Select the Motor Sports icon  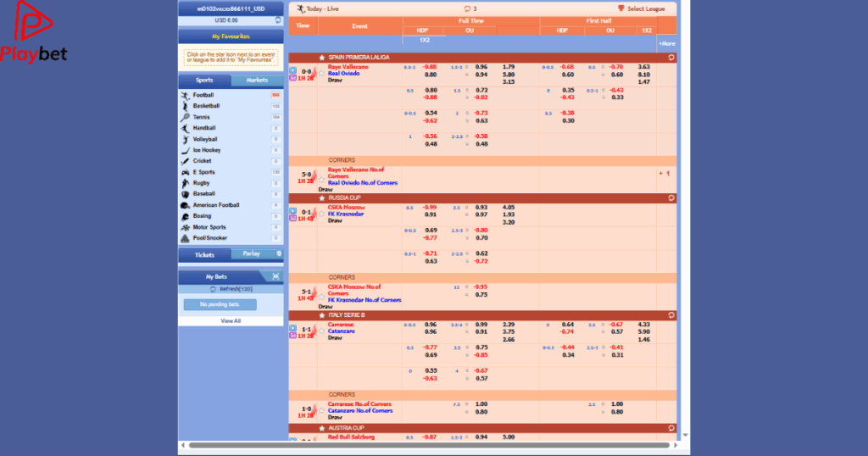[186, 227]
